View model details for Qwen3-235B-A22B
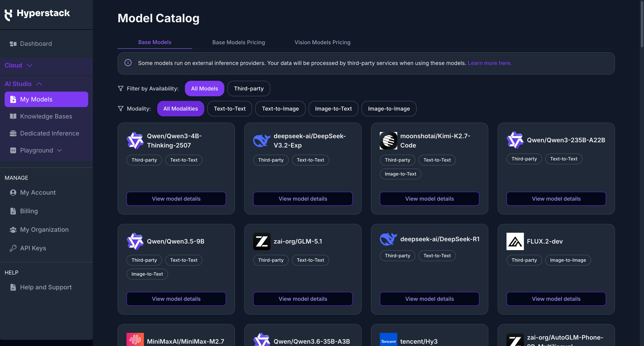Image resolution: width=644 pixels, height=346 pixels. click(x=556, y=199)
